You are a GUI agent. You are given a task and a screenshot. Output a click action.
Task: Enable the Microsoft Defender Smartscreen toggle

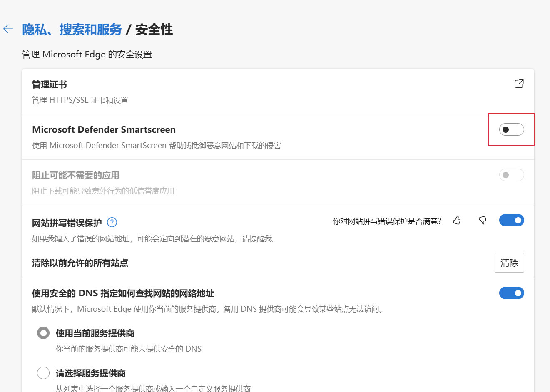(x=511, y=129)
